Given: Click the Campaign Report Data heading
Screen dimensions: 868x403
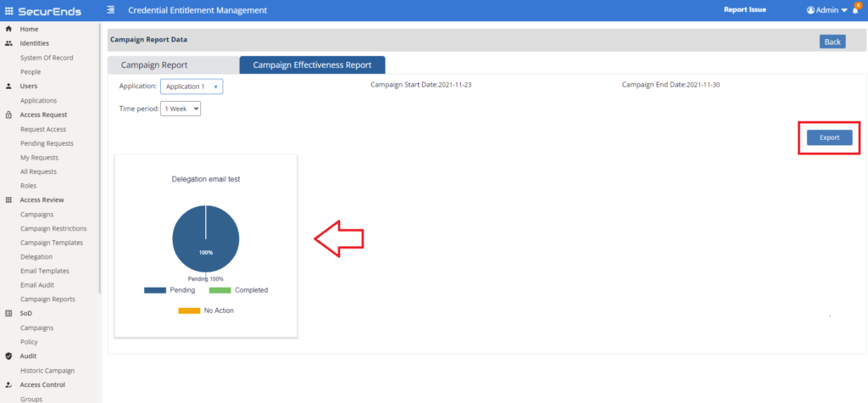Looking at the screenshot, I should click(149, 40).
